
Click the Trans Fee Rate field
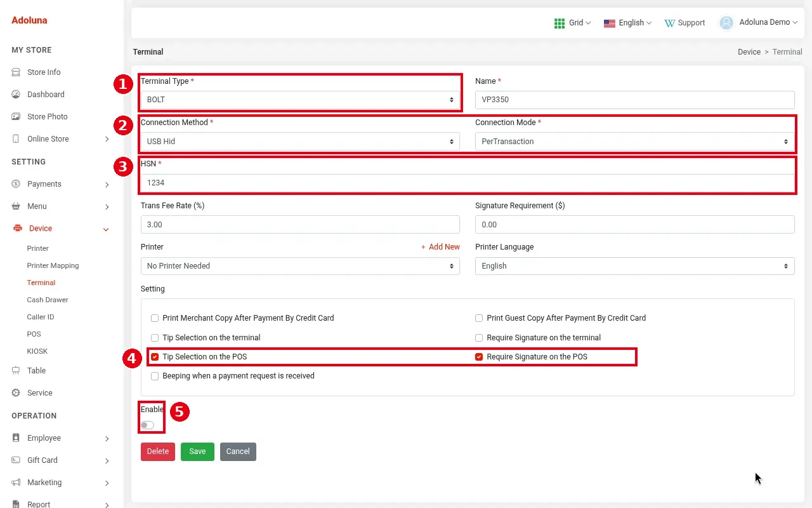[300, 225]
